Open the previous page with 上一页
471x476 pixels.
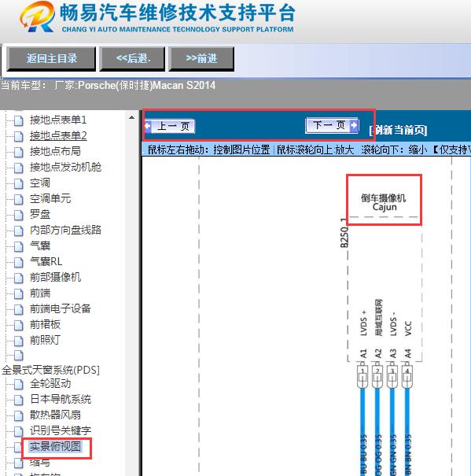(x=170, y=126)
